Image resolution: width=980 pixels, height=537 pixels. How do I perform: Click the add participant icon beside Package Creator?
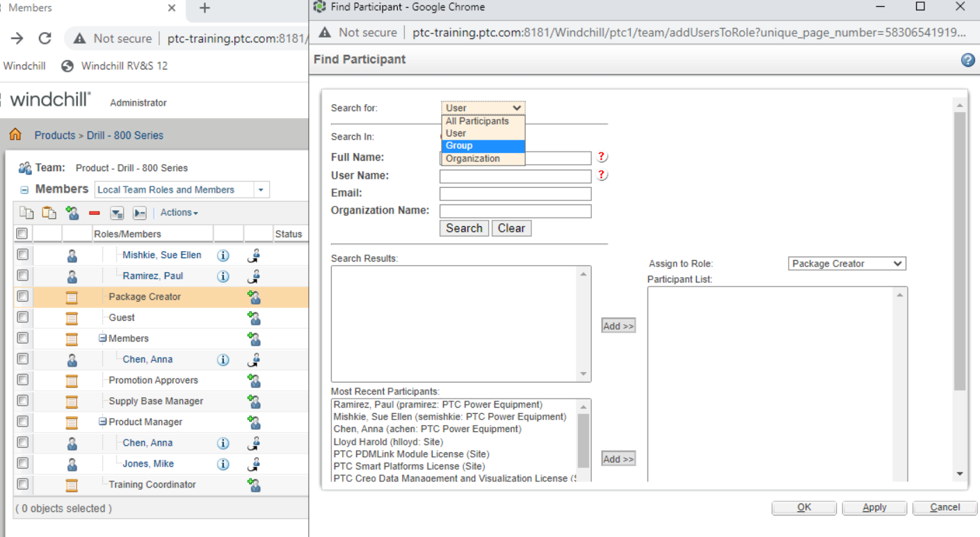coord(253,297)
